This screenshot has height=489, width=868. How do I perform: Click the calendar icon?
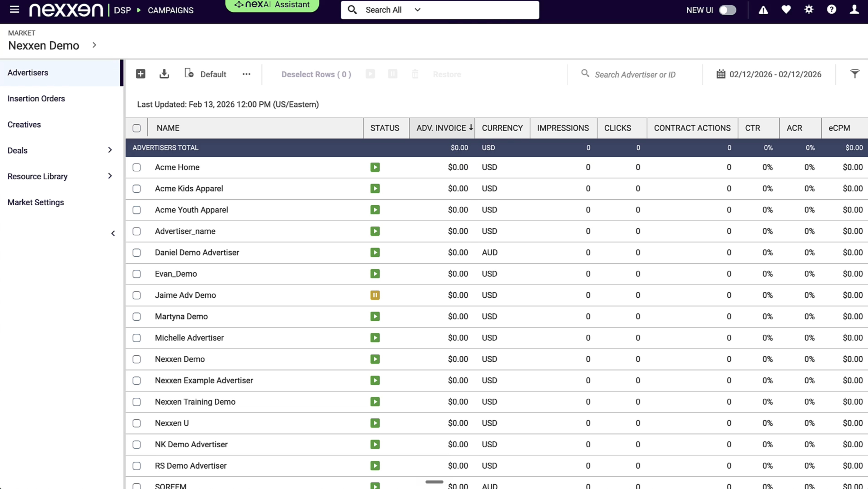(x=721, y=74)
